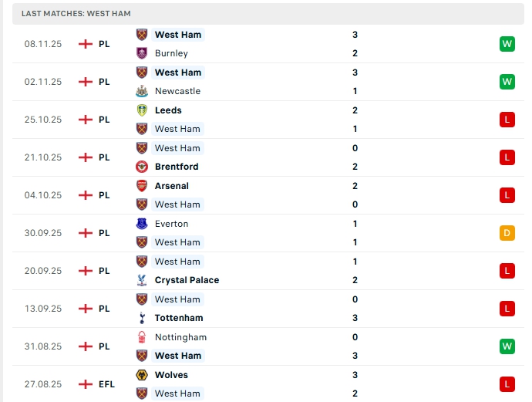Select the EFL competition label on 27.08.25
532x402 pixels.
click(x=106, y=384)
